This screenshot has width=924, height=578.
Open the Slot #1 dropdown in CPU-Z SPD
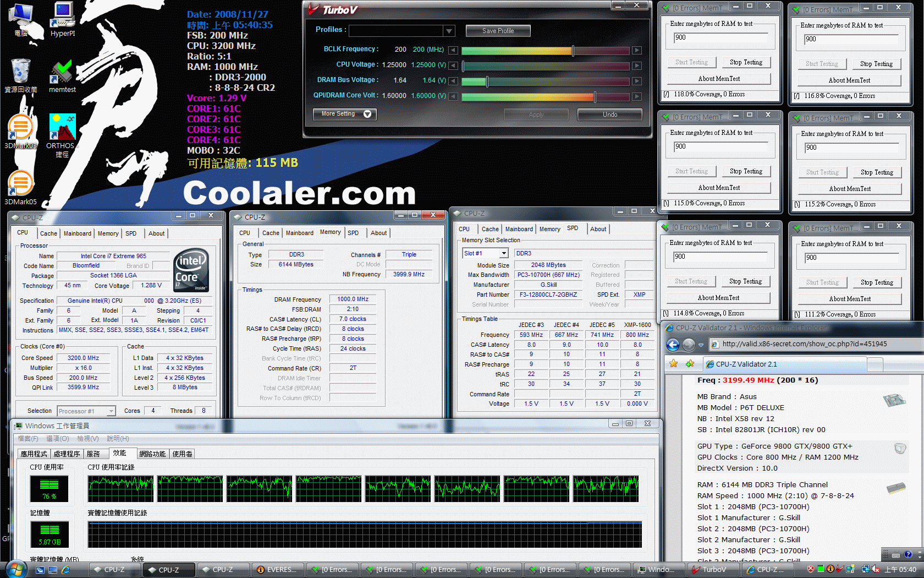pyautogui.click(x=504, y=253)
